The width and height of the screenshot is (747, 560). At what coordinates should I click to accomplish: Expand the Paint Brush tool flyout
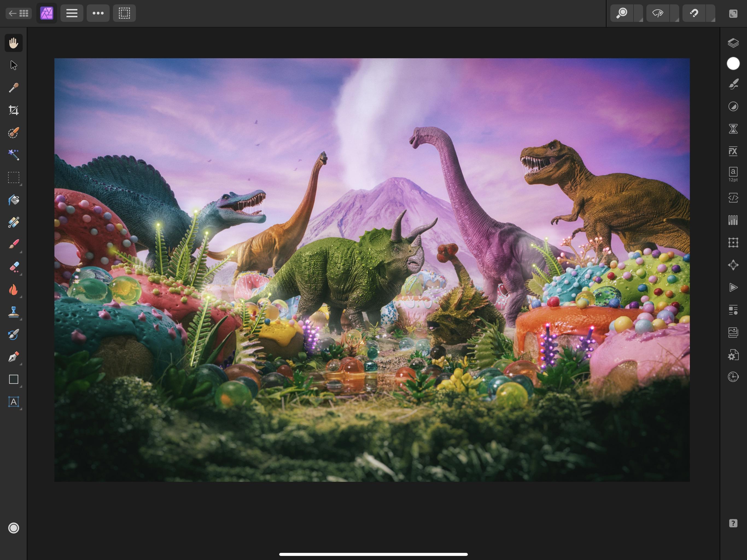pyautogui.click(x=21, y=252)
